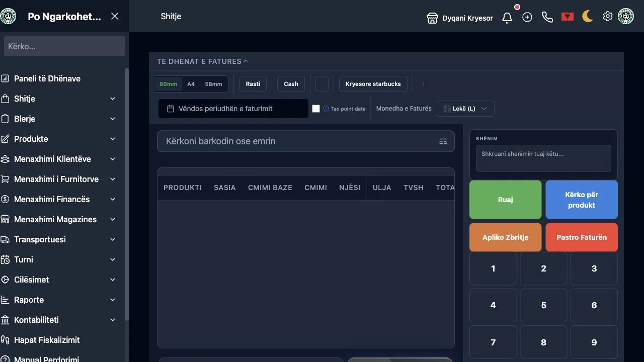The height and width of the screenshot is (362, 644).
Task: Click the Shënim note textarea
Action: [543, 158]
